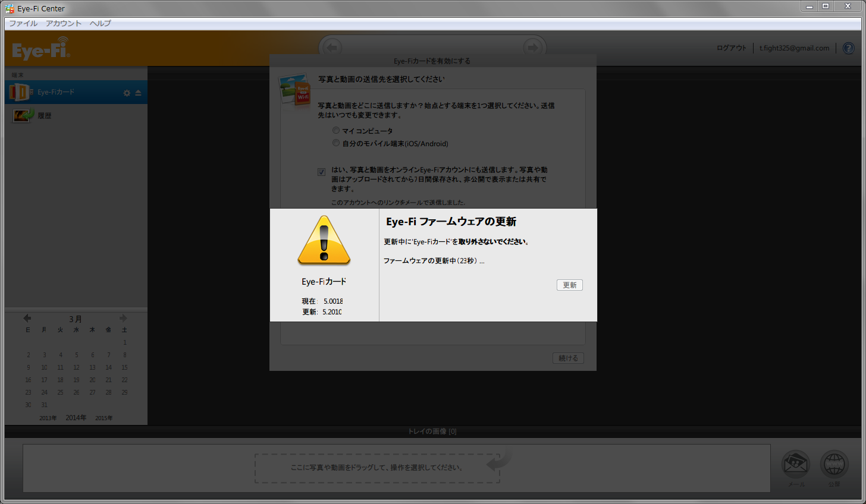
Task: Click the forward arrow navigation button
Action: coord(532,48)
